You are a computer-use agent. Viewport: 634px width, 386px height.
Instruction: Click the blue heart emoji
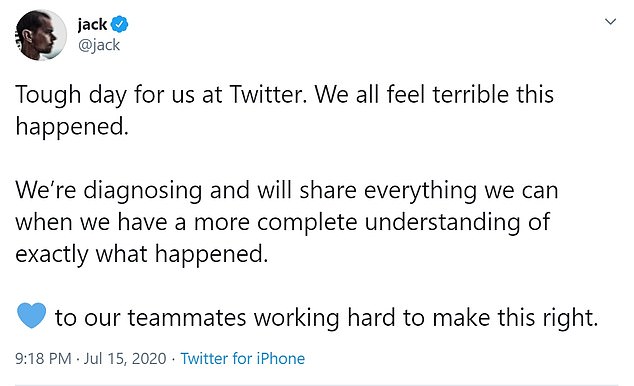[x=32, y=315]
